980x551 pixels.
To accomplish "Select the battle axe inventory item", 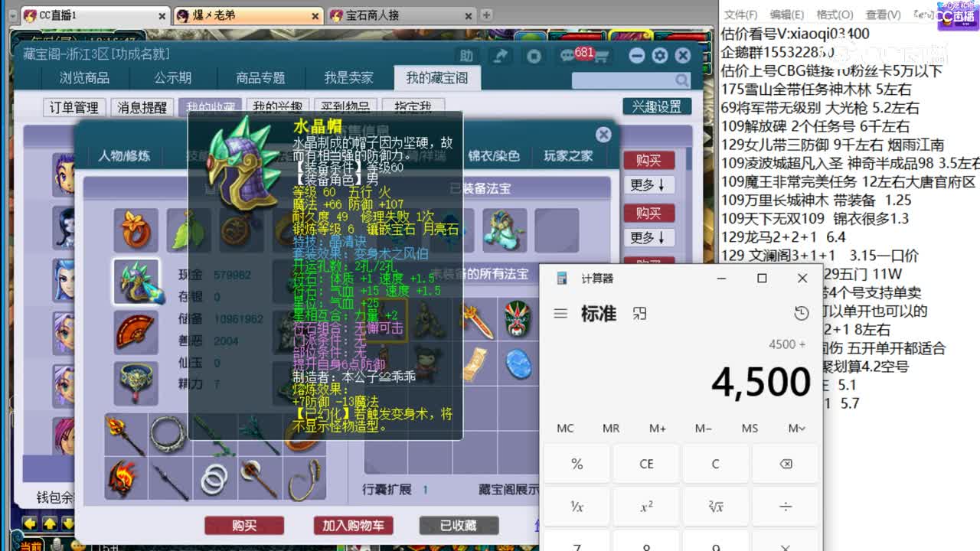I will [x=258, y=478].
